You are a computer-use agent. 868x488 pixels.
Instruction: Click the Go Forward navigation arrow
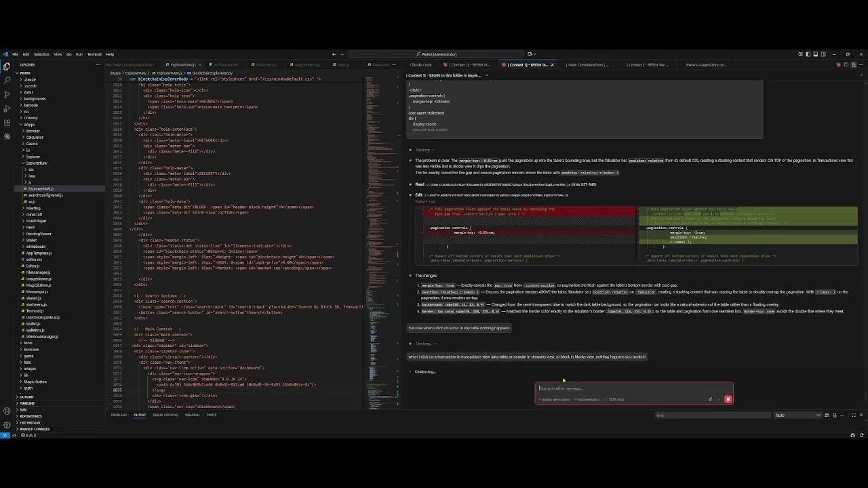click(x=342, y=54)
